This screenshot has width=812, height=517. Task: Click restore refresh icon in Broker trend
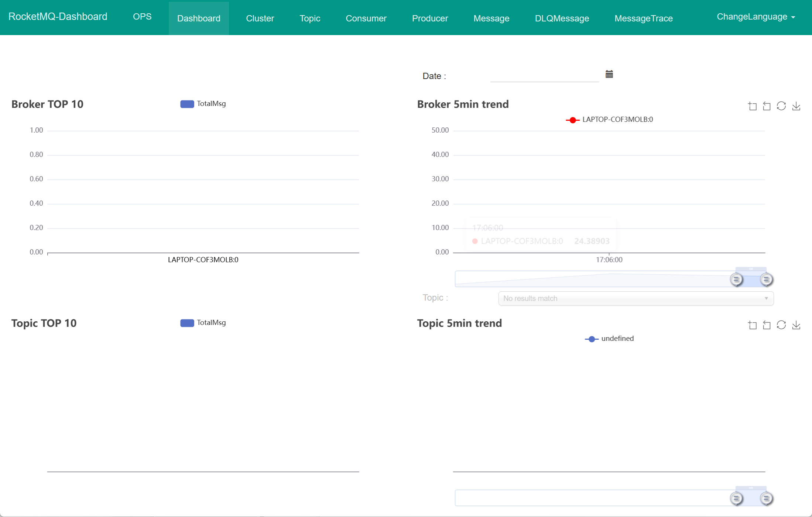click(x=781, y=106)
